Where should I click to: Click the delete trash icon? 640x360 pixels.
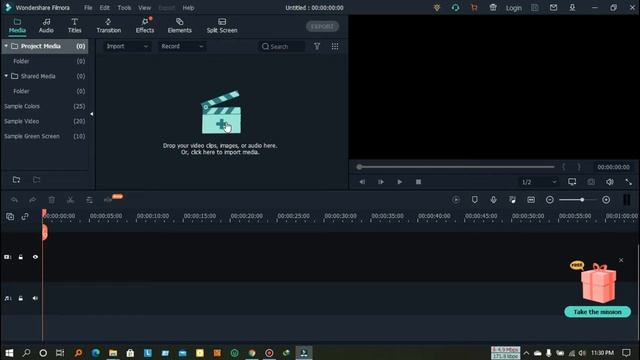click(x=51, y=200)
